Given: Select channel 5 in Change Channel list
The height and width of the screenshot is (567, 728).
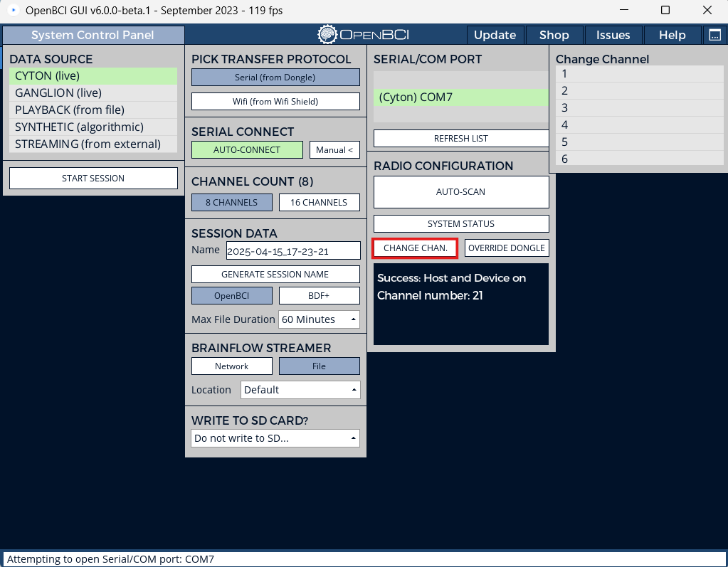Looking at the screenshot, I should [639, 142].
